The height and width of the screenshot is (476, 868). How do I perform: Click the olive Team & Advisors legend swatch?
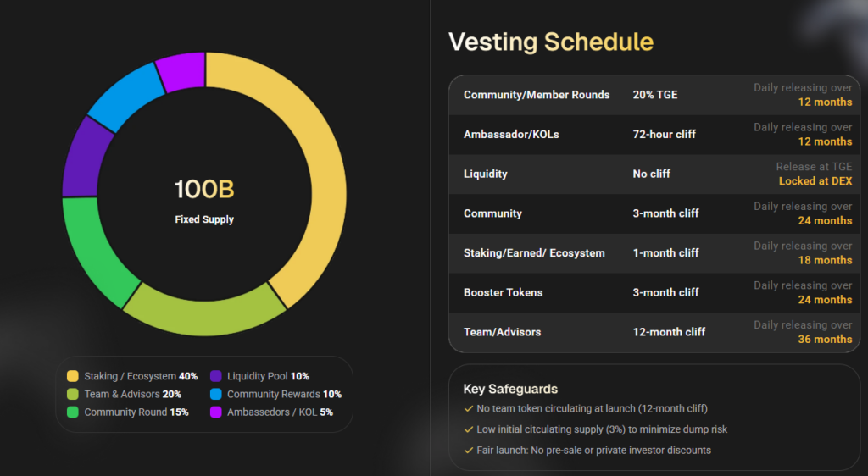[x=73, y=394]
